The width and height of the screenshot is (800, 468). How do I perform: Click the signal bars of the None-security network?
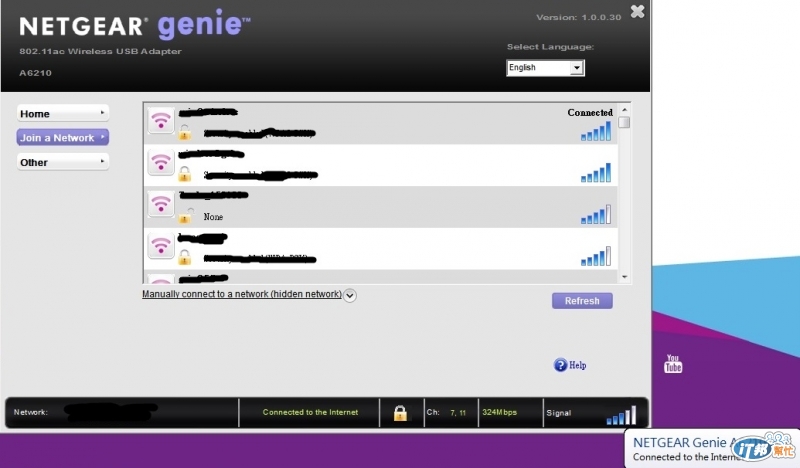click(595, 214)
